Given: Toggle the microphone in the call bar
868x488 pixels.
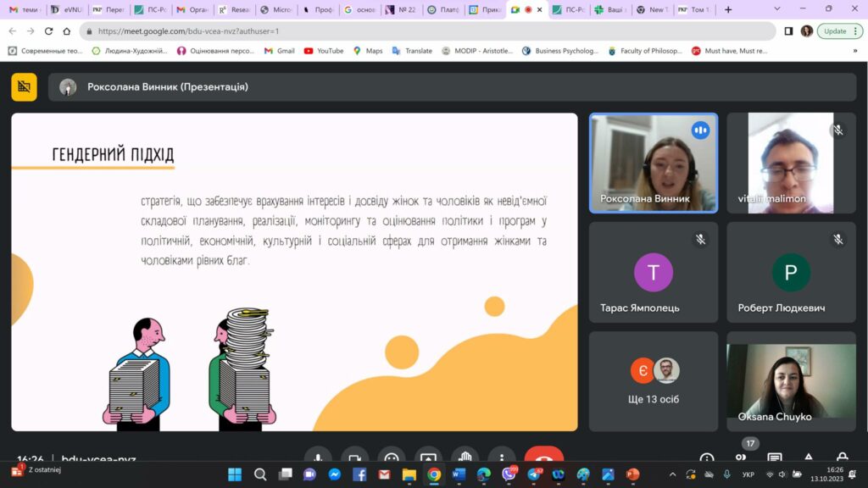Looking at the screenshot, I should [x=318, y=457].
